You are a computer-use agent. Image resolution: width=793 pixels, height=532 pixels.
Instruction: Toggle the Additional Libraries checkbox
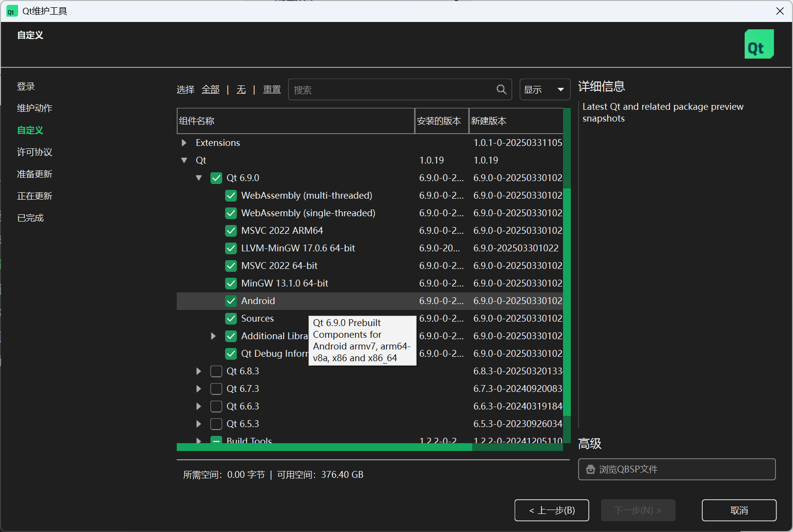pos(231,336)
